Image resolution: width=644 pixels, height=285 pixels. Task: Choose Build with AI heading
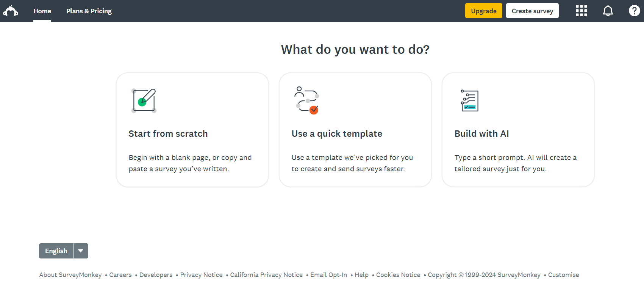482,134
